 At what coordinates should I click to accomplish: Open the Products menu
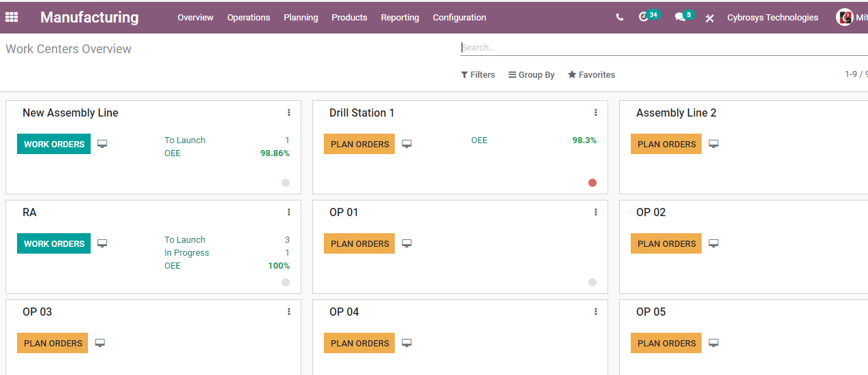coord(349,18)
